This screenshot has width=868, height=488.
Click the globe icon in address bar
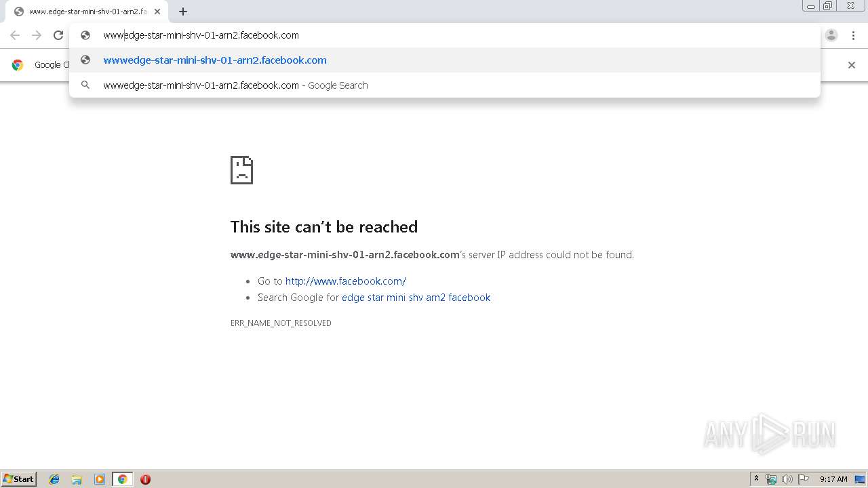85,35
